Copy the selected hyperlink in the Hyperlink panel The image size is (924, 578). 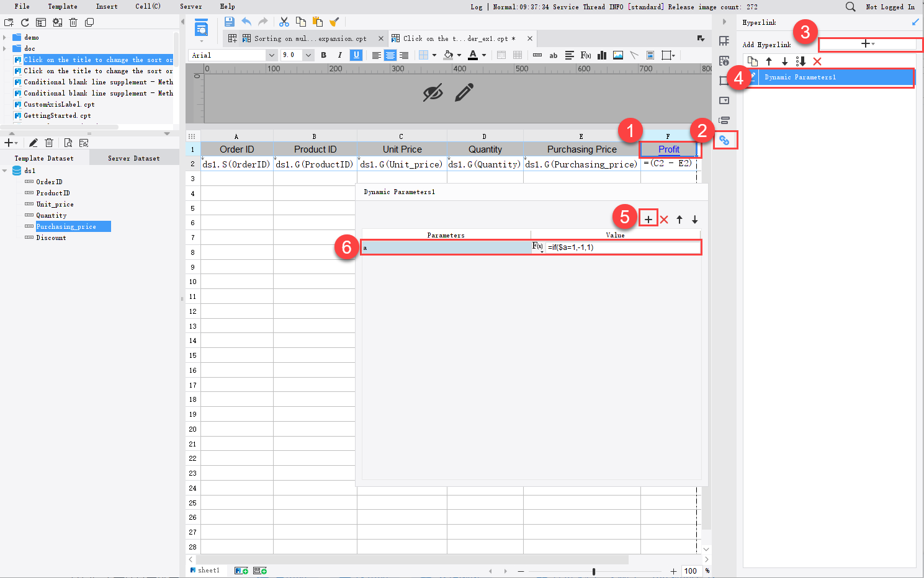pos(753,61)
